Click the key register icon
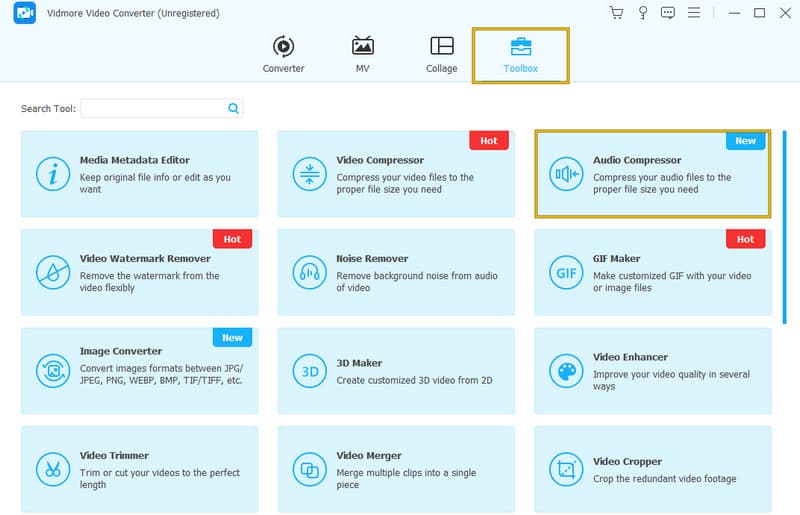The image size is (800, 515). point(642,13)
